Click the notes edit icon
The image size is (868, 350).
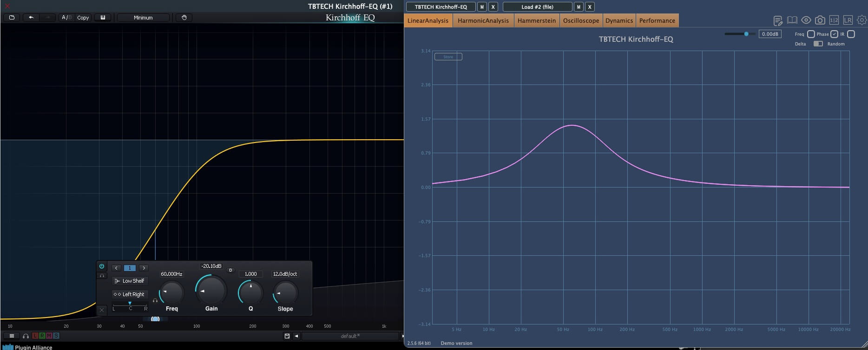[778, 20]
